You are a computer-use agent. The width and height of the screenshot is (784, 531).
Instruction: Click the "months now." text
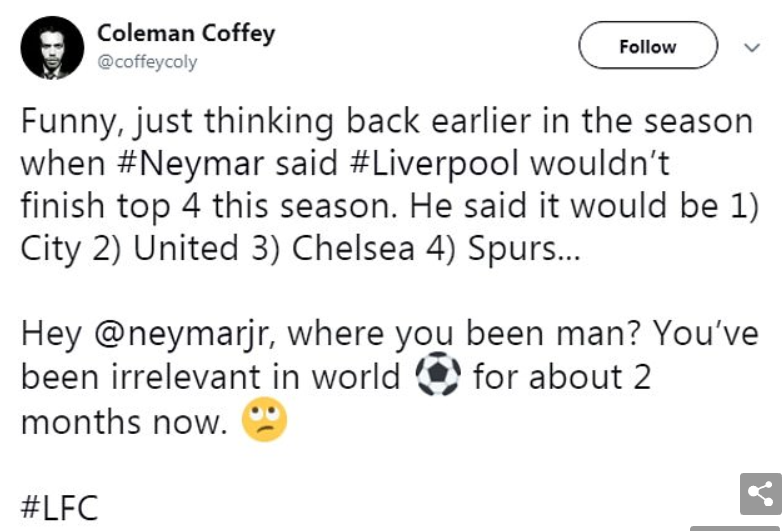coord(120,421)
